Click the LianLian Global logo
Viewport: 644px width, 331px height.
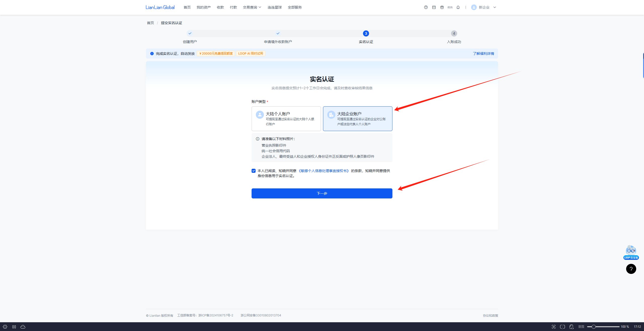[160, 7]
